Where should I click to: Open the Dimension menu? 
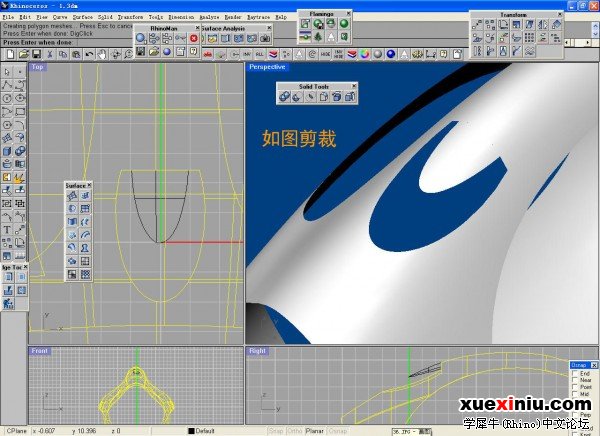point(181,17)
